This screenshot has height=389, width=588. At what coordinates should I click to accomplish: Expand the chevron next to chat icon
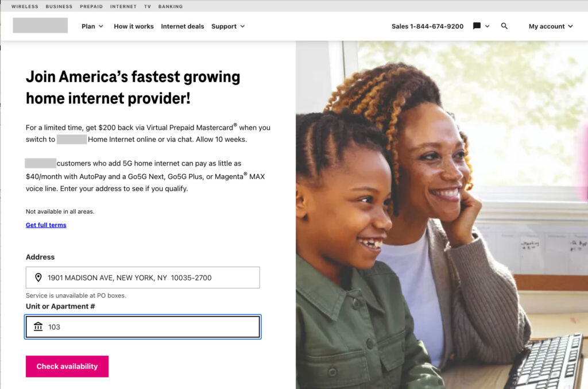pos(487,26)
